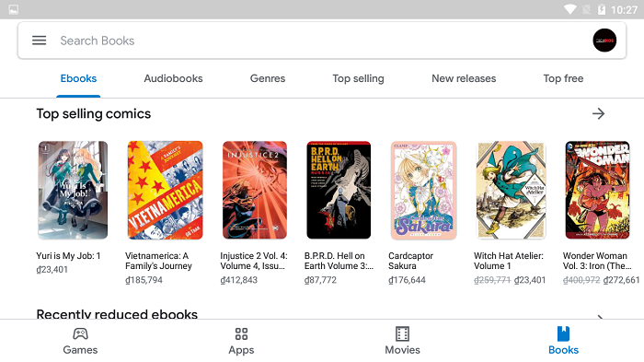Viewport: 644px width, 362px height.
Task: Tap the battery status icon
Action: [x=602, y=9]
